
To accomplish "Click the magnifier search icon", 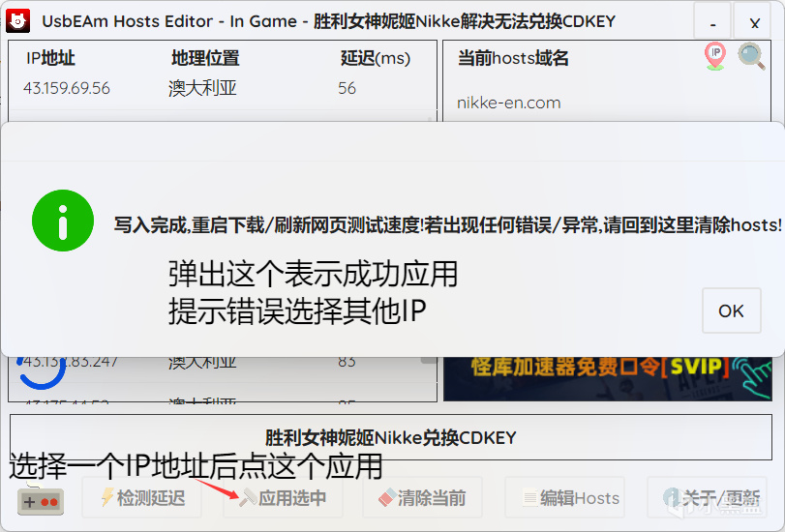I will click(x=751, y=56).
